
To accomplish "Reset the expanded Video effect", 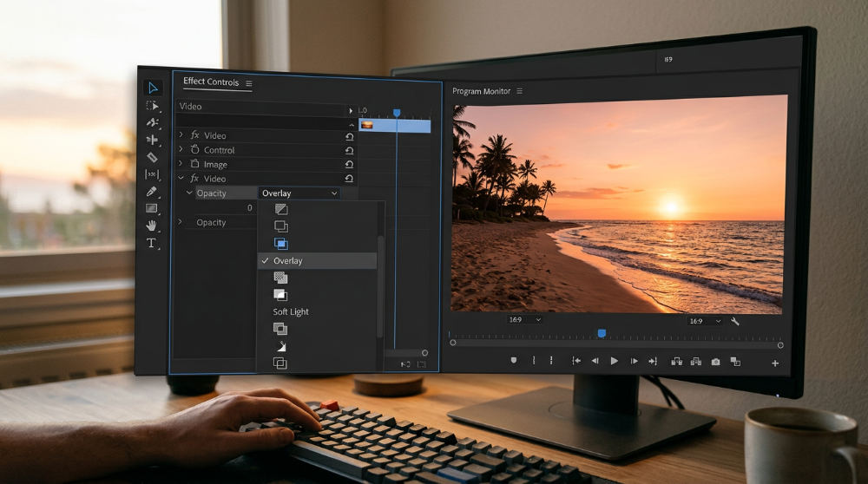I will [x=349, y=179].
